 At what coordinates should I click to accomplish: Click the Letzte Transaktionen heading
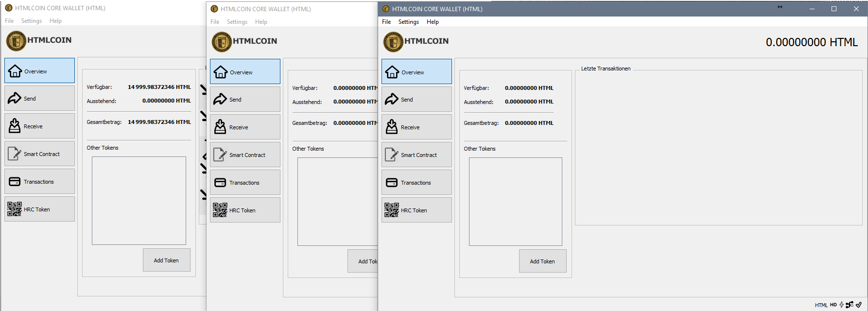coord(606,69)
